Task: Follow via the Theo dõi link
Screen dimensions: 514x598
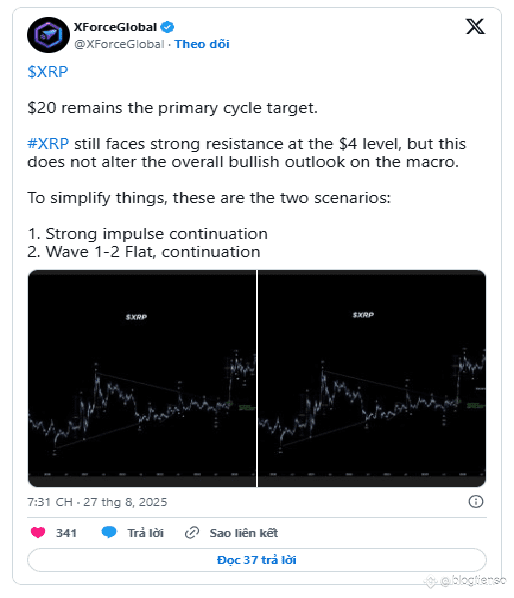Action: coord(202,44)
